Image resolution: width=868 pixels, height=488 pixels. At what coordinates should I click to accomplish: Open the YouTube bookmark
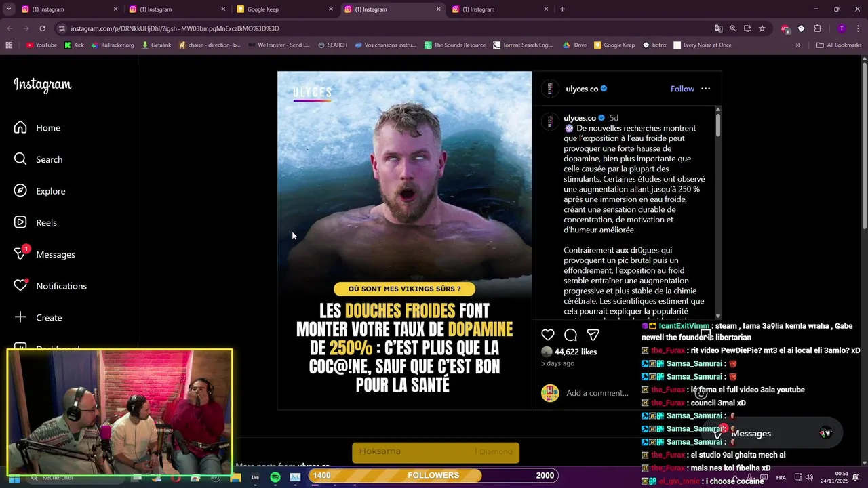tap(41, 45)
